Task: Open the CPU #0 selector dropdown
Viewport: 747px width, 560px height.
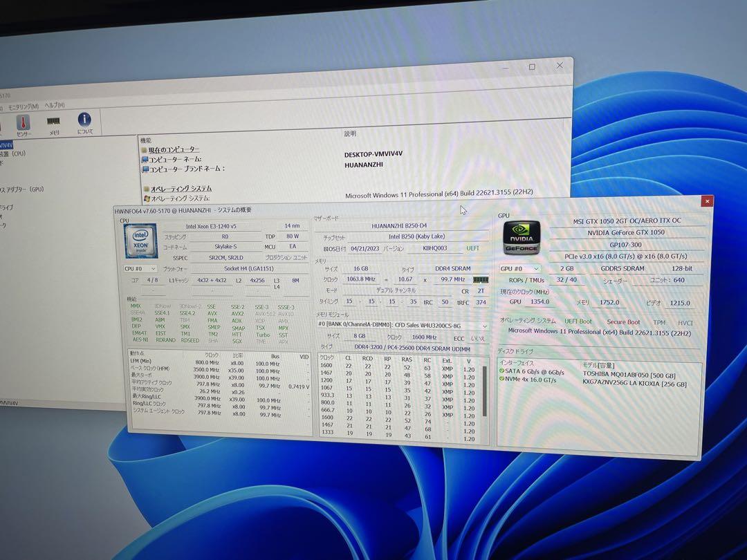Action: click(x=140, y=269)
